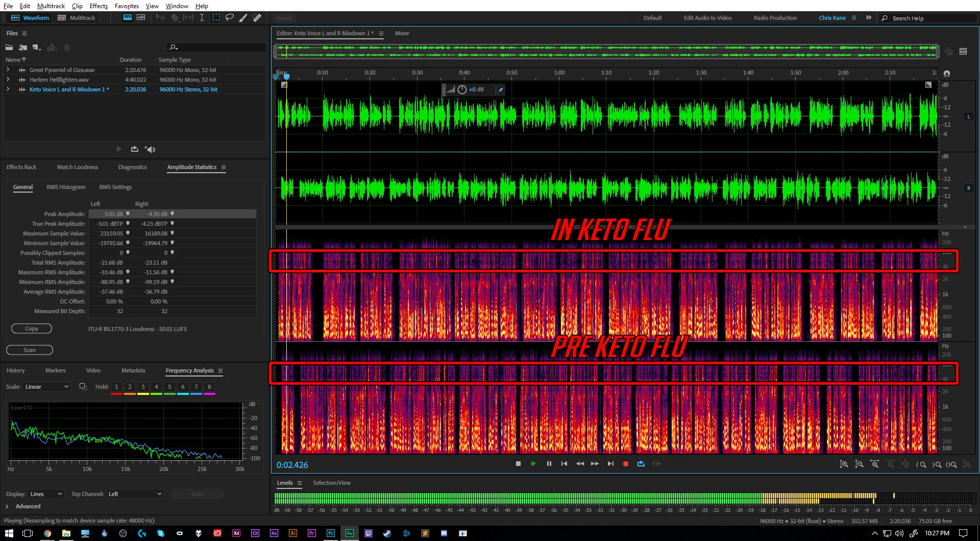Open the Files panel menu
This screenshot has height=541, width=980.
click(x=24, y=33)
